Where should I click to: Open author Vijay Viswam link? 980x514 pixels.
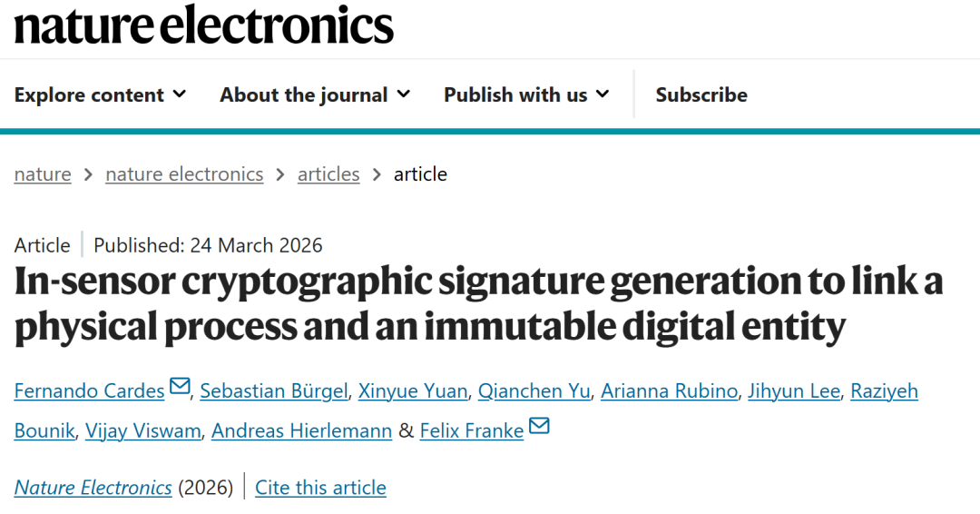[x=143, y=430]
